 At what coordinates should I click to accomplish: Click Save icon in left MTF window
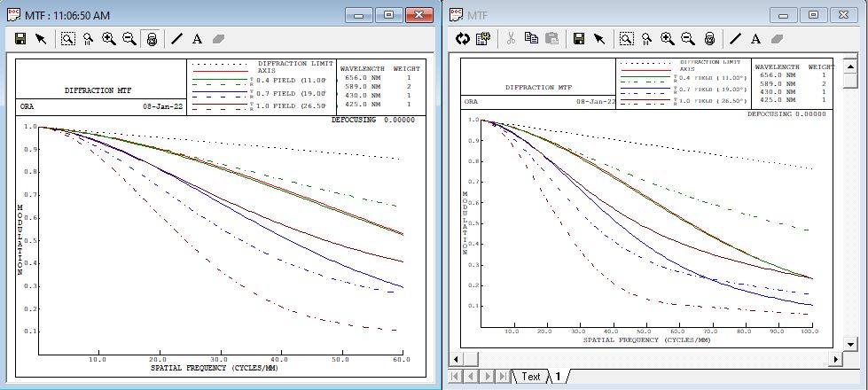click(20, 39)
